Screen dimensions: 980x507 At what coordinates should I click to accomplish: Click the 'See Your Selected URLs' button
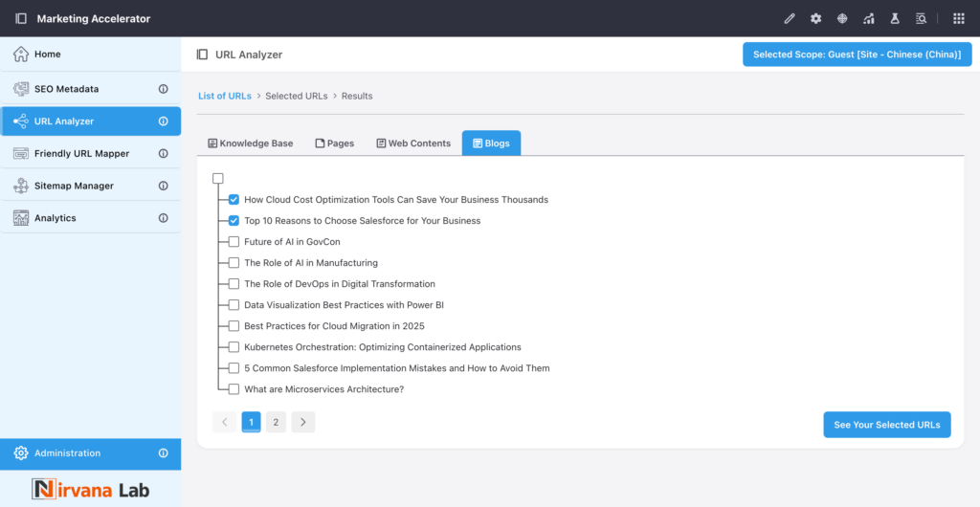coord(886,425)
